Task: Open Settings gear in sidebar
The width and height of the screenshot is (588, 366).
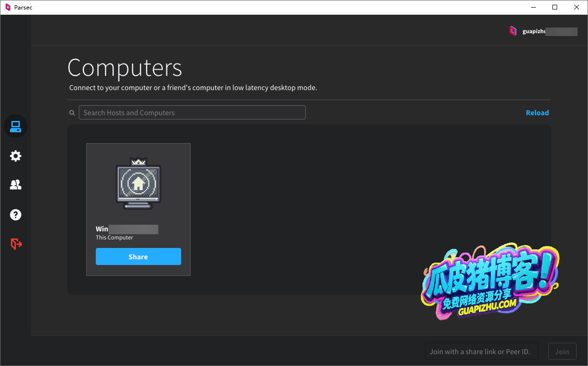Action: tap(16, 156)
